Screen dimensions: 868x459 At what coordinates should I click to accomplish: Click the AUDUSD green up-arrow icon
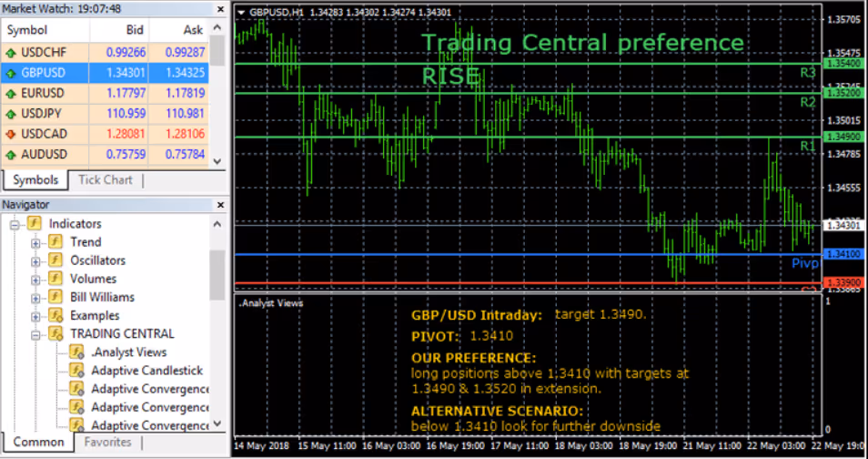click(11, 155)
